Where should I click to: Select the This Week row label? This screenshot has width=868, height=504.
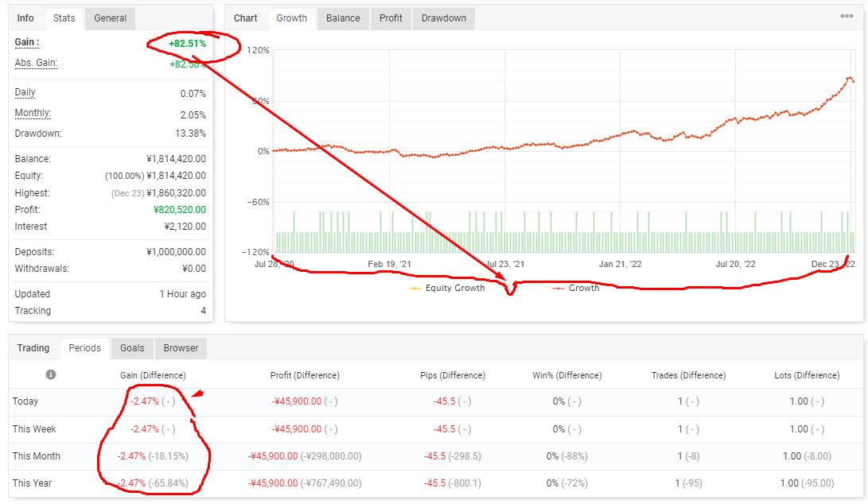tap(34, 428)
